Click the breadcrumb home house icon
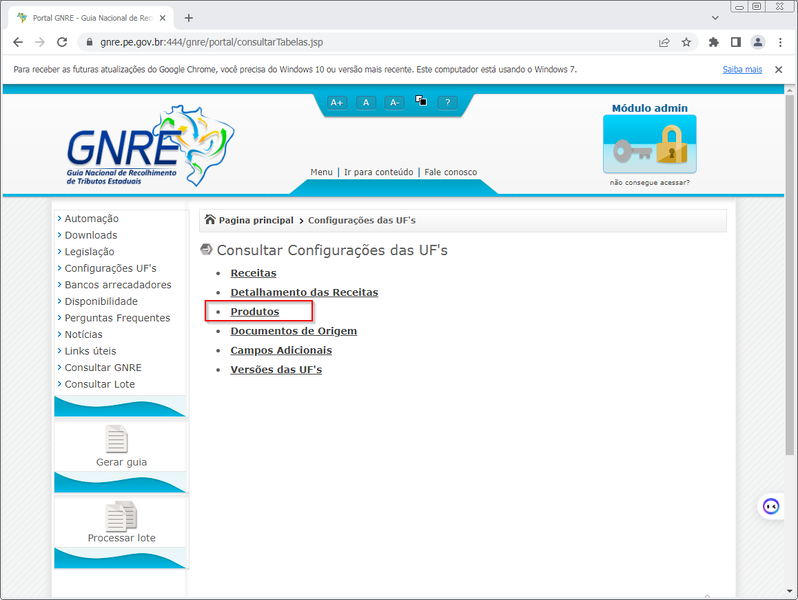Image resolution: width=798 pixels, height=600 pixels. [x=210, y=219]
